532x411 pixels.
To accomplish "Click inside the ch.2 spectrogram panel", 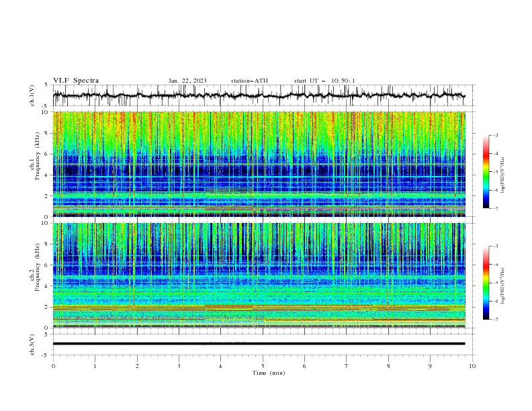I will pos(259,275).
